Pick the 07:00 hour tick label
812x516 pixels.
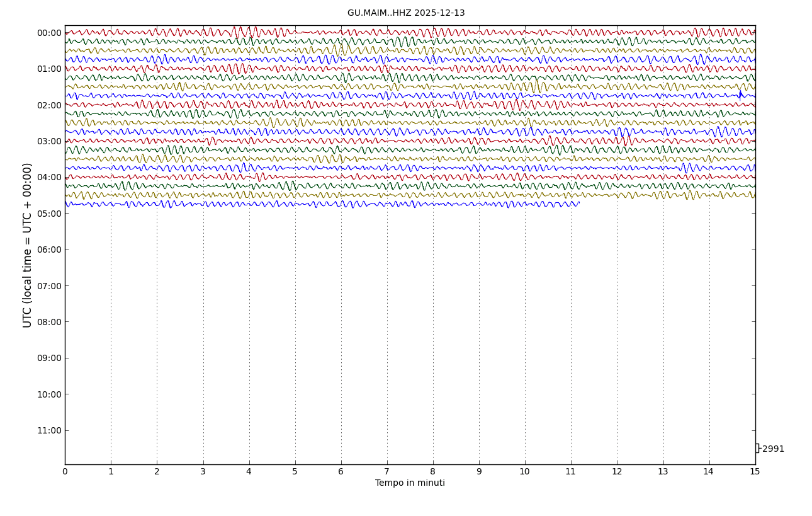[x=49, y=286]
